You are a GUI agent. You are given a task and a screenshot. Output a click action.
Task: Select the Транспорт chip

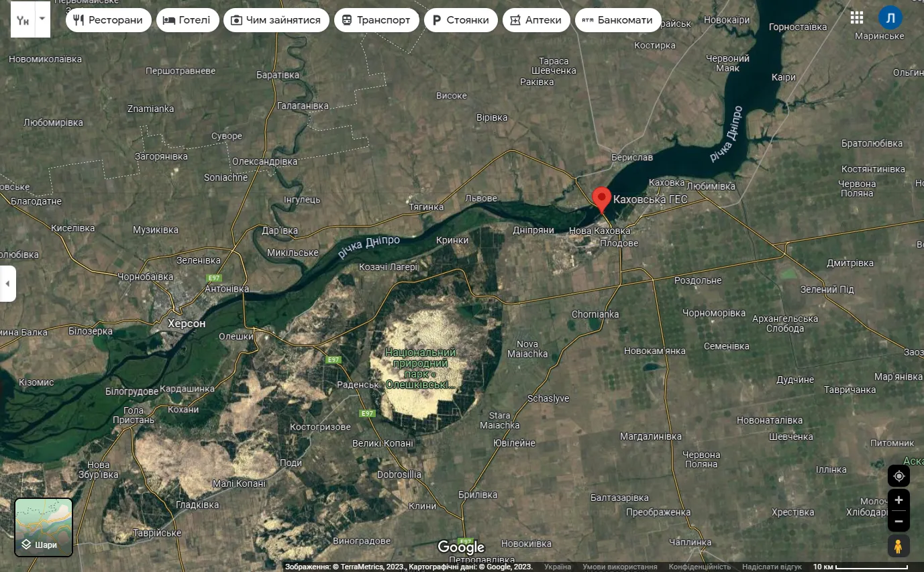coord(376,20)
